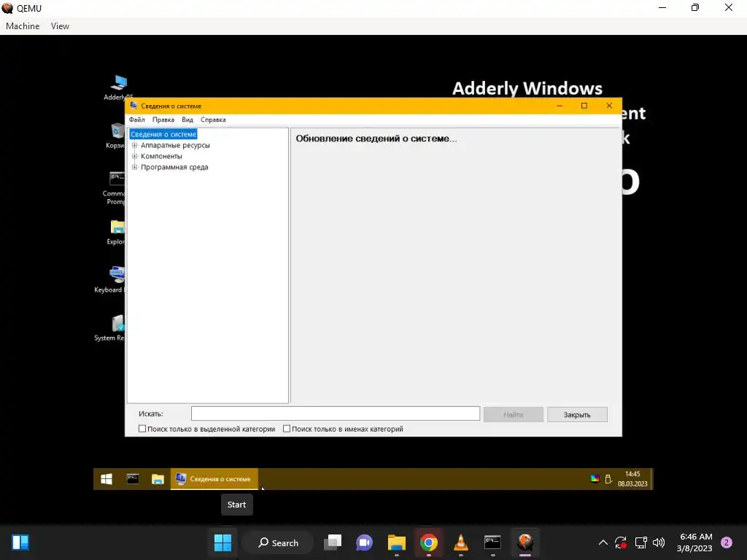Open the Справка menu
The image size is (747, 560).
click(x=213, y=120)
